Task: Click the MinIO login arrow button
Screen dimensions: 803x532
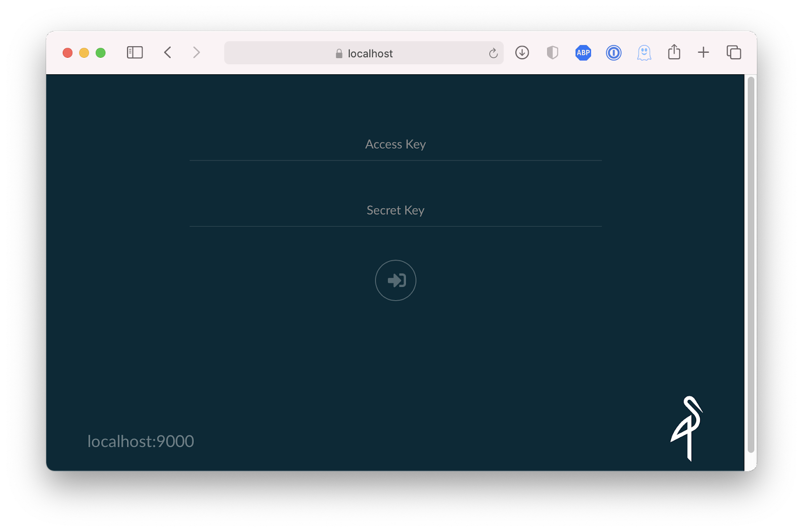Action: point(395,280)
